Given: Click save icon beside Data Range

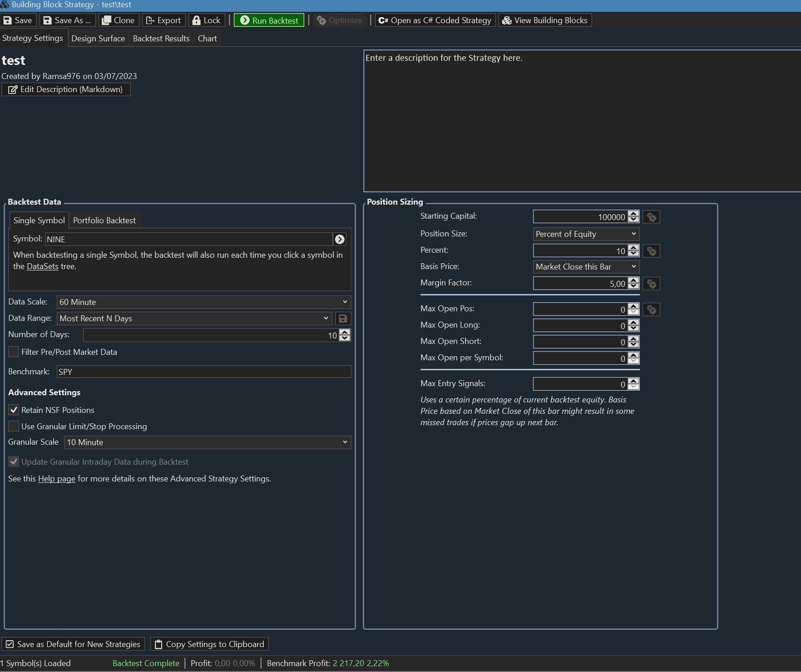Looking at the screenshot, I should pyautogui.click(x=343, y=319).
